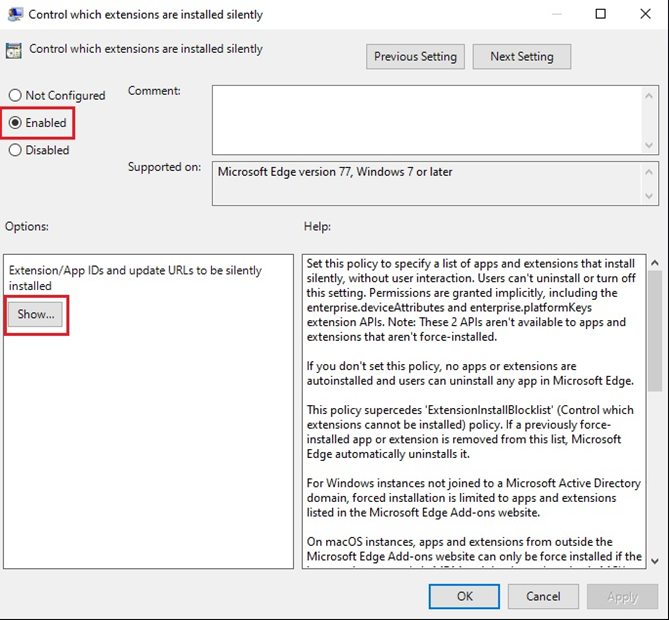Apply the policy setting
This screenshot has width=669, height=620.
coord(622,596)
